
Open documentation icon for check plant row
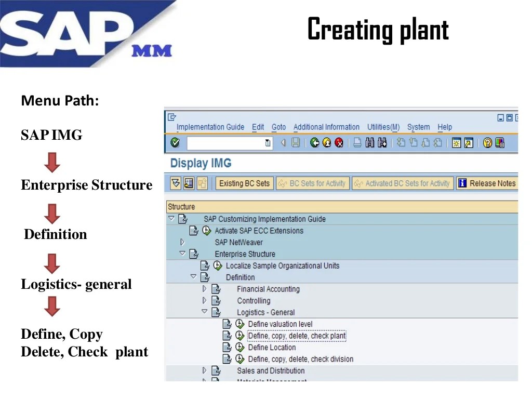(x=227, y=336)
